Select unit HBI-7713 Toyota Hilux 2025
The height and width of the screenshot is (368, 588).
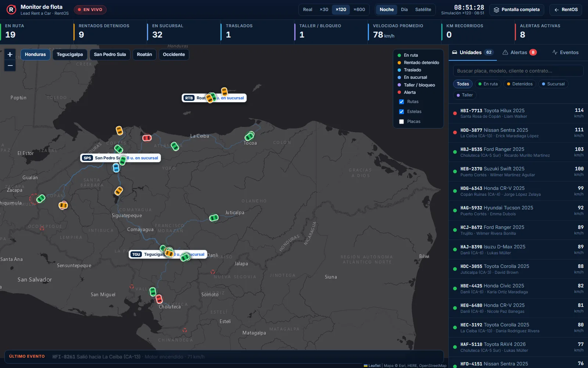tap(518, 113)
